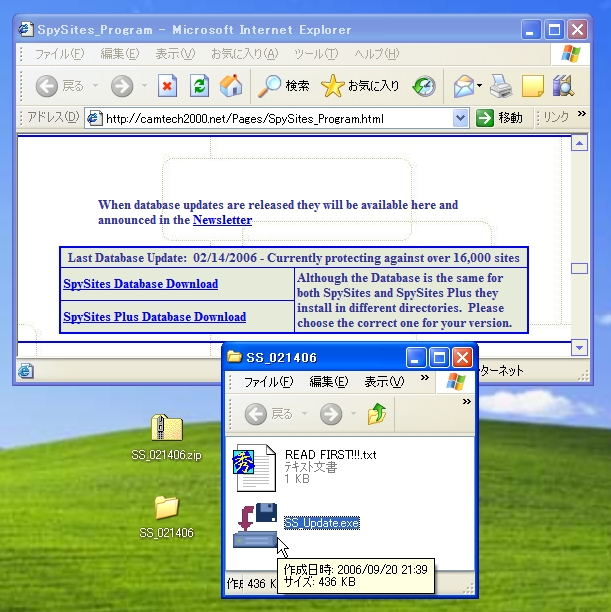Expand toolbar overflow chevron in SS_021406 window

[x=467, y=401]
